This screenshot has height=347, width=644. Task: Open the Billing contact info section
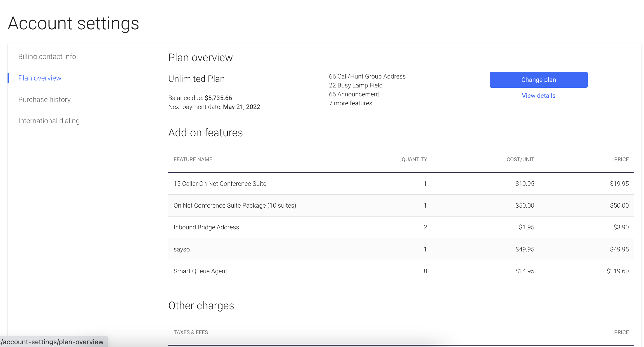(x=47, y=56)
